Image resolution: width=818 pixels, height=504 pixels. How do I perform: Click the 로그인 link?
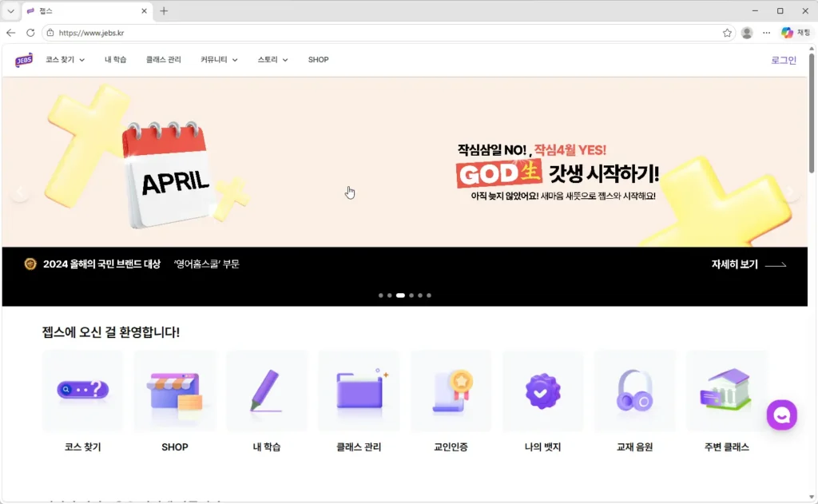coord(784,61)
